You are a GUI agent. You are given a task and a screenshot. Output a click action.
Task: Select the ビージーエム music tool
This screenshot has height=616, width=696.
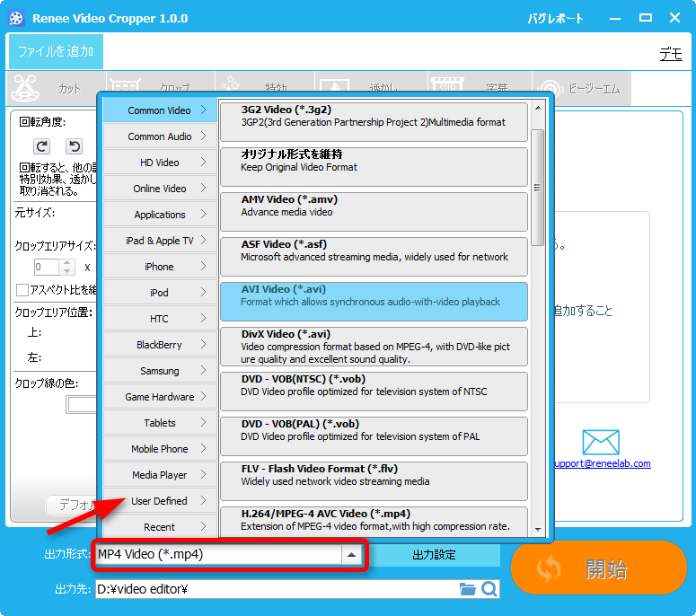pos(581,88)
